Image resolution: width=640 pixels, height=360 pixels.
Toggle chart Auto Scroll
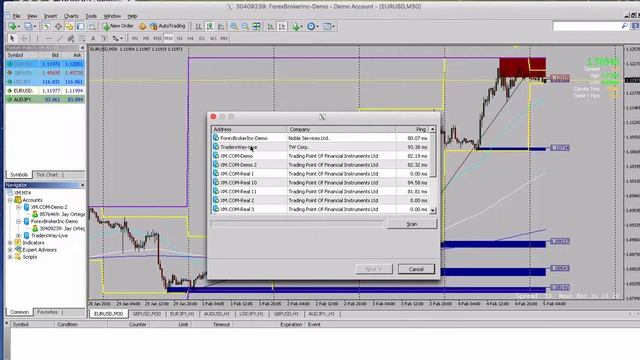[271, 26]
